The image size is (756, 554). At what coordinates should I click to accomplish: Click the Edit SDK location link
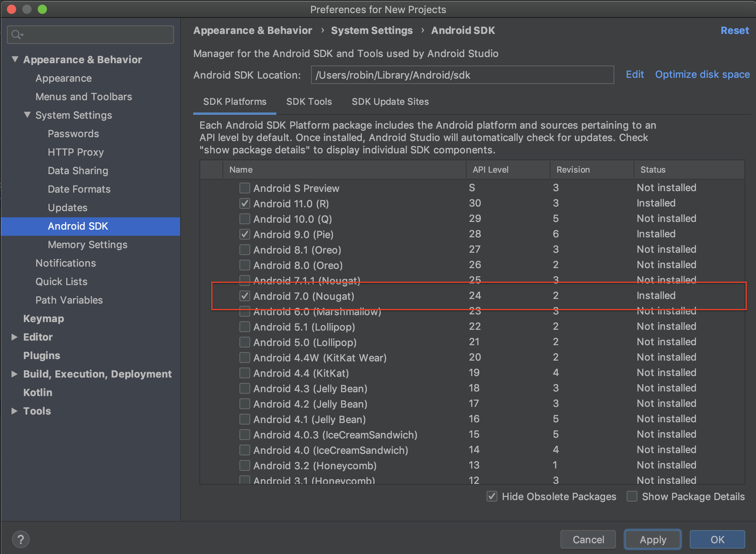(x=634, y=74)
